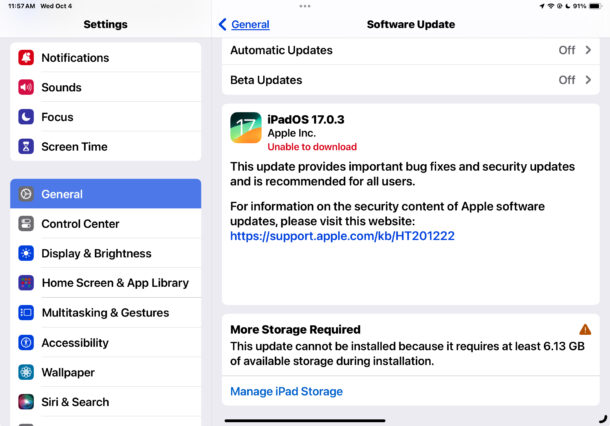Tap the Focus moon icon

[x=26, y=117]
